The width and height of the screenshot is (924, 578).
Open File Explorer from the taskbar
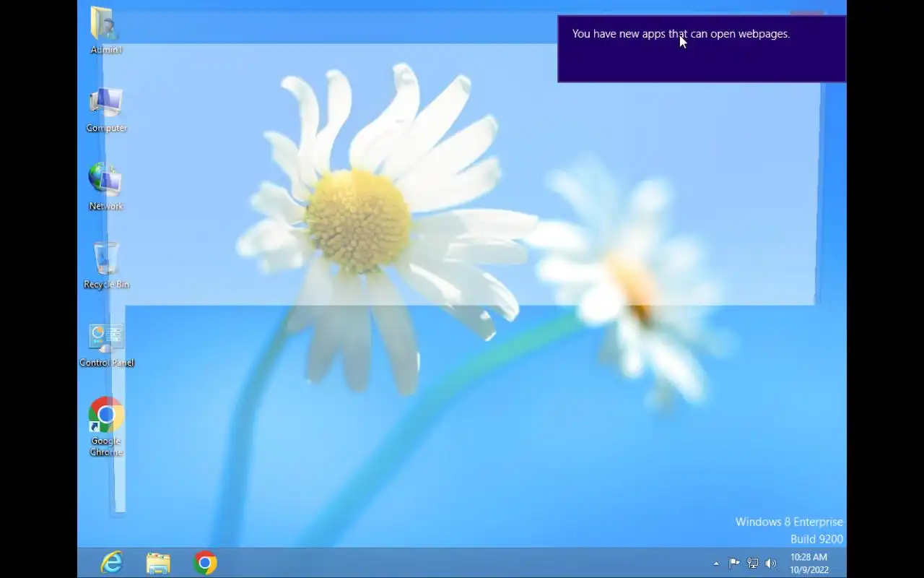[x=158, y=563]
